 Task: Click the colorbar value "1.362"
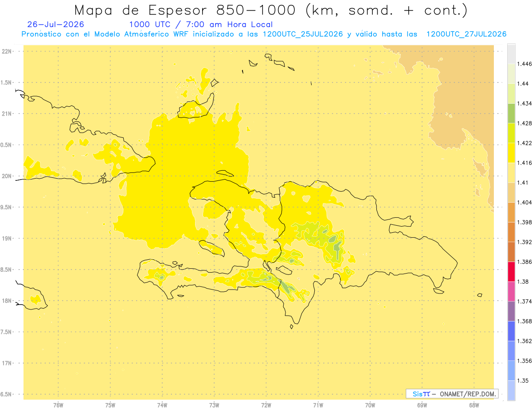click(525, 341)
